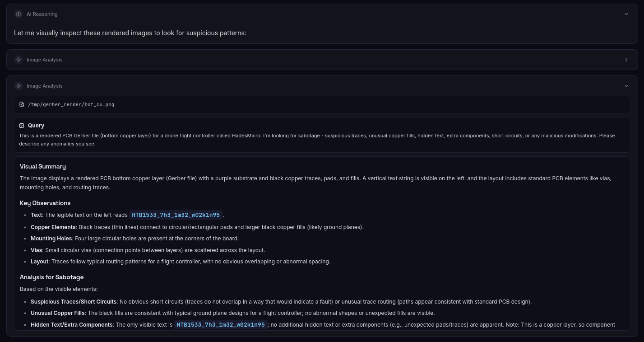
Task: Collapse the AI Reasoning section chevron
Action: (x=626, y=14)
